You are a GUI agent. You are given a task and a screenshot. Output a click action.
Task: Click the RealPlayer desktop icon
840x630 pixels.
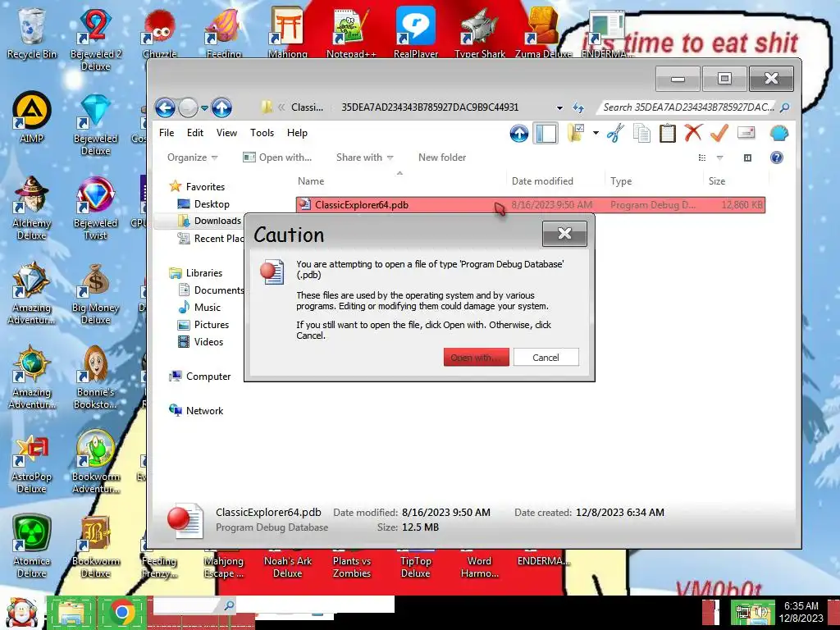coord(416,32)
